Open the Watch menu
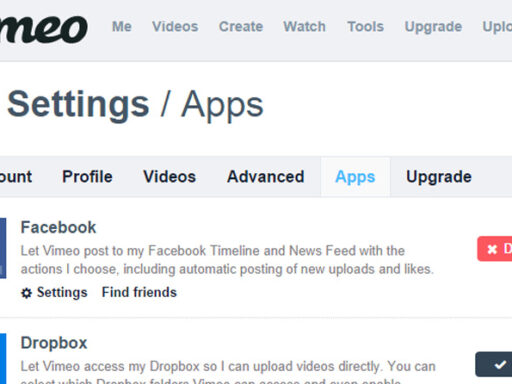 (x=305, y=27)
